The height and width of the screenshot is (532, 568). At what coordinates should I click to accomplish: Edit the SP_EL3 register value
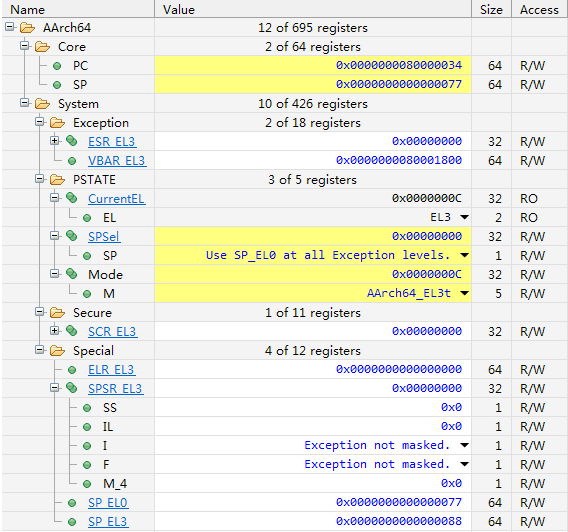click(x=313, y=521)
